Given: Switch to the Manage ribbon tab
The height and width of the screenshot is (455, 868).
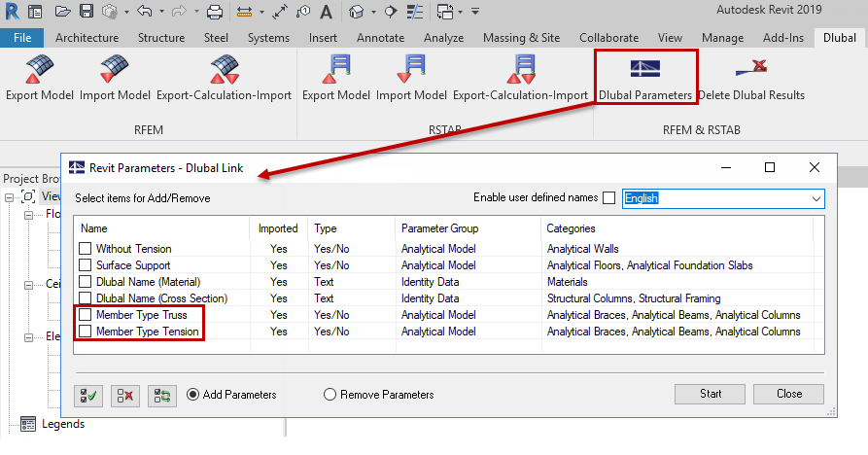Looking at the screenshot, I should pos(722,38).
